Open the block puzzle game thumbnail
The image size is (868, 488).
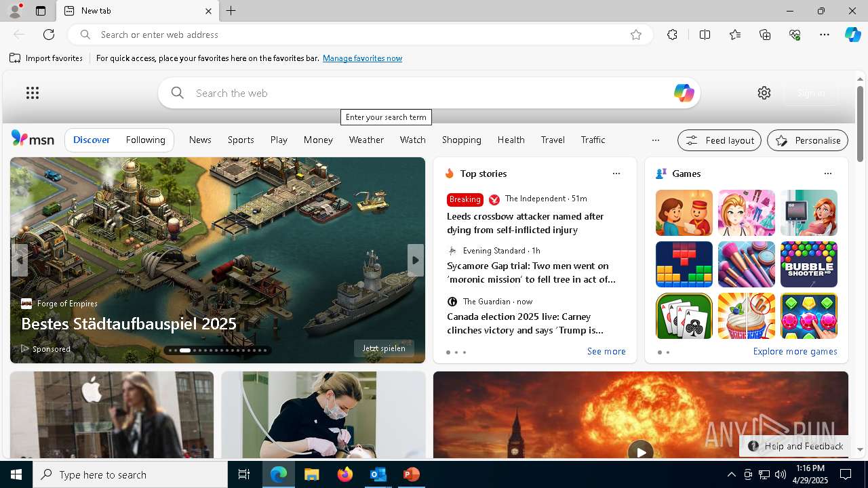point(684,264)
